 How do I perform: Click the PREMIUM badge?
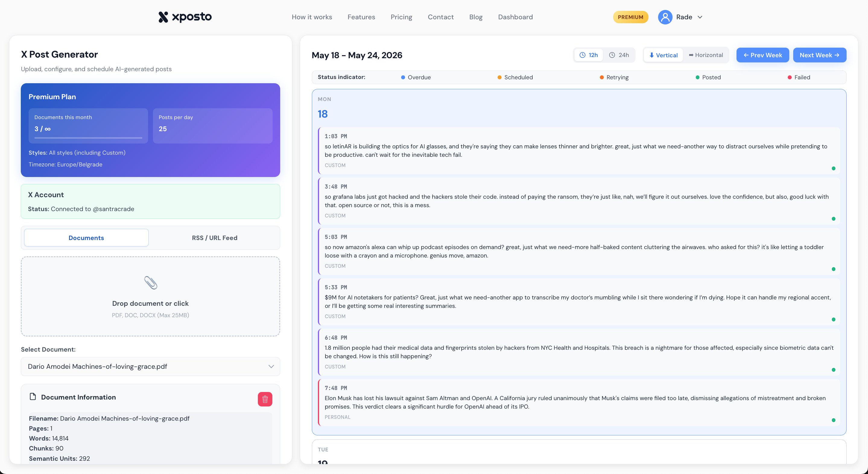click(x=630, y=17)
